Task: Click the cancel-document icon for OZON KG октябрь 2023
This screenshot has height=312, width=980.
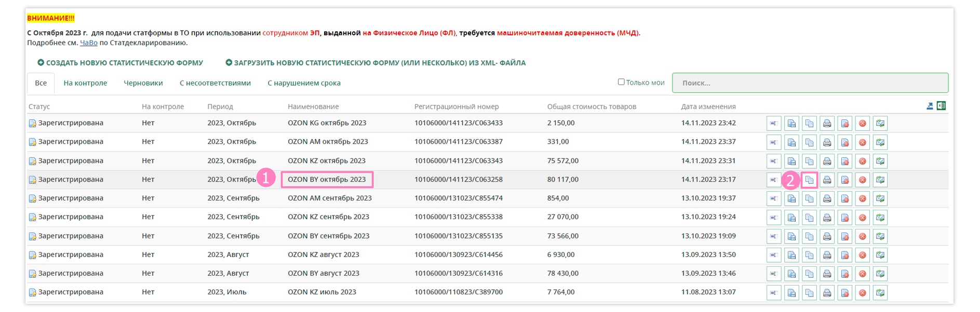Action: point(845,124)
